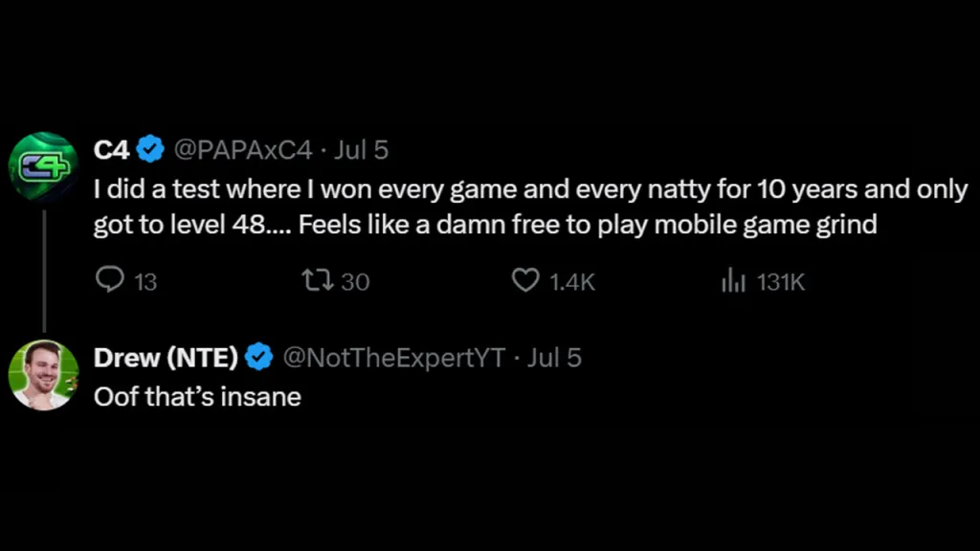The height and width of the screenshot is (551, 980).
Task: Like the C4 tweet with the heart icon
Action: (525, 280)
